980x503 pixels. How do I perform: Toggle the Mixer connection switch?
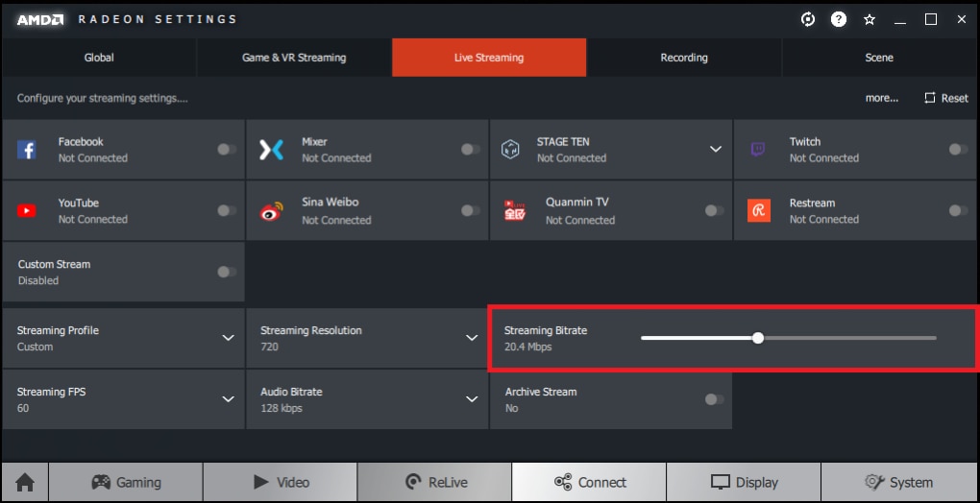[471, 149]
